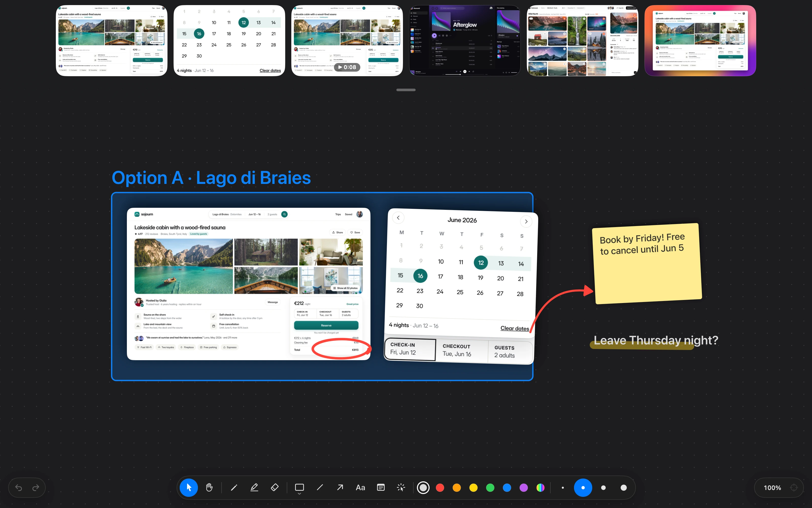Set the smallest stroke size dot

tap(563, 487)
